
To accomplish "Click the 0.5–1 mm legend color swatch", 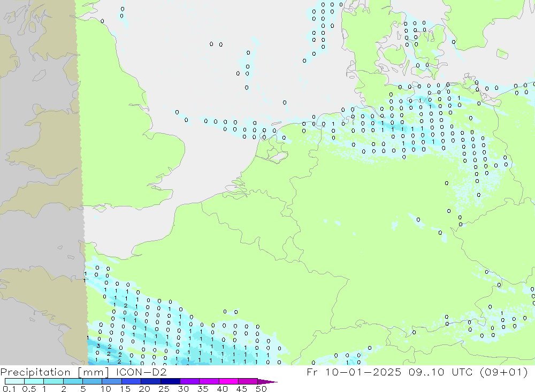I will pos(34,381).
